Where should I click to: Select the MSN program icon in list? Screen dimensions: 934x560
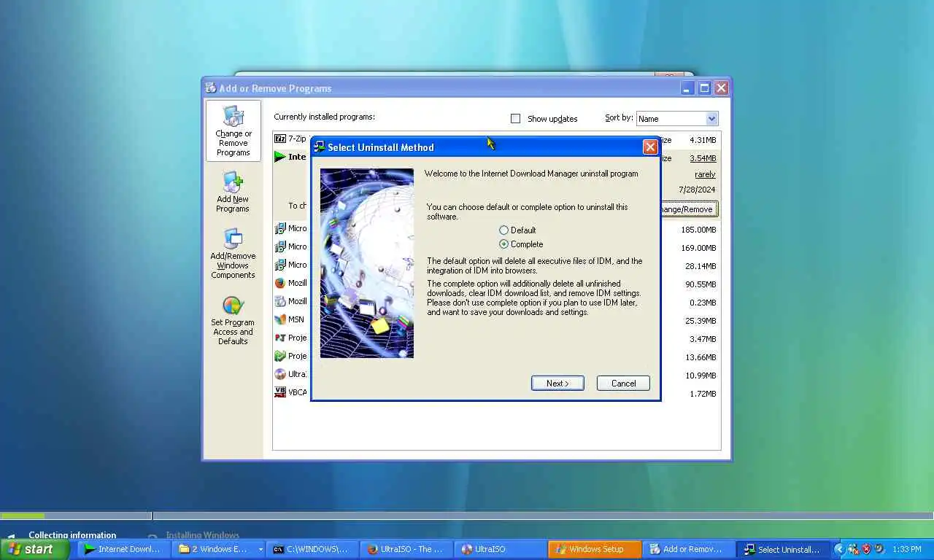(x=280, y=319)
